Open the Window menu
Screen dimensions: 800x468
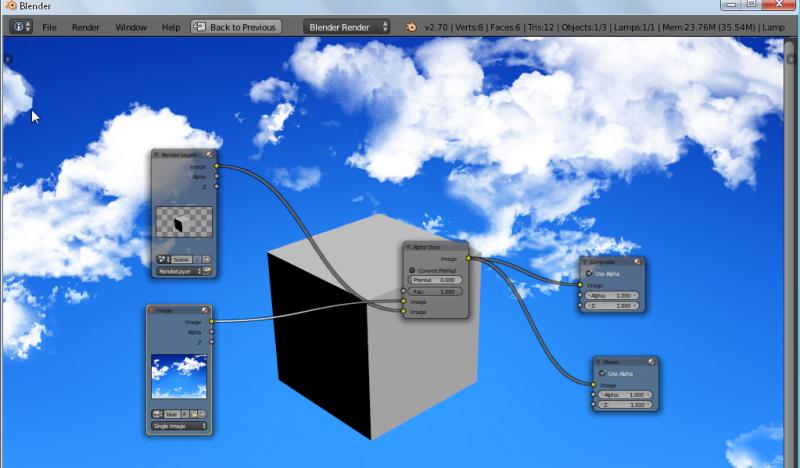point(131,28)
